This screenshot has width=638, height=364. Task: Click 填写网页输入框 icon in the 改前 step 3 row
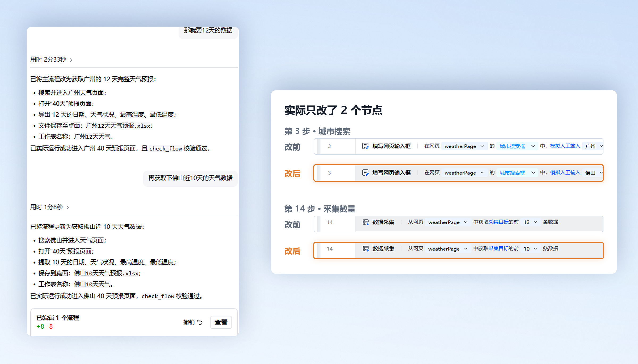366,146
